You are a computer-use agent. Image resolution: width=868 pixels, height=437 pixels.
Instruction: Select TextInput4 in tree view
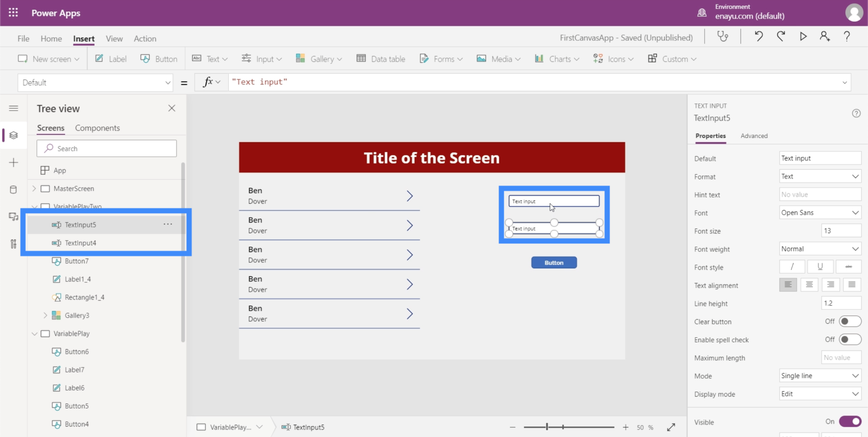81,243
